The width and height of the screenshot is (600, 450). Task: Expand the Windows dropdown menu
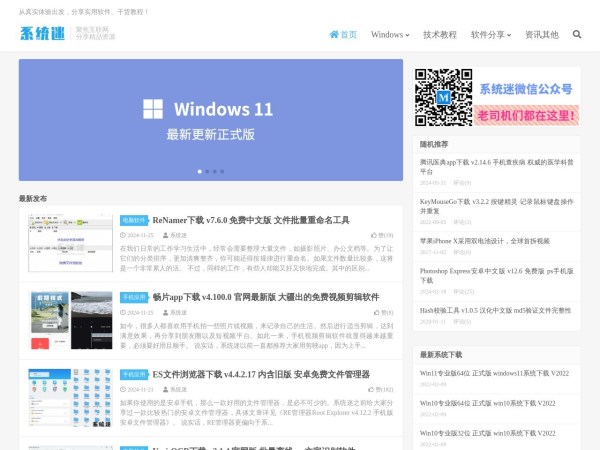coord(389,34)
